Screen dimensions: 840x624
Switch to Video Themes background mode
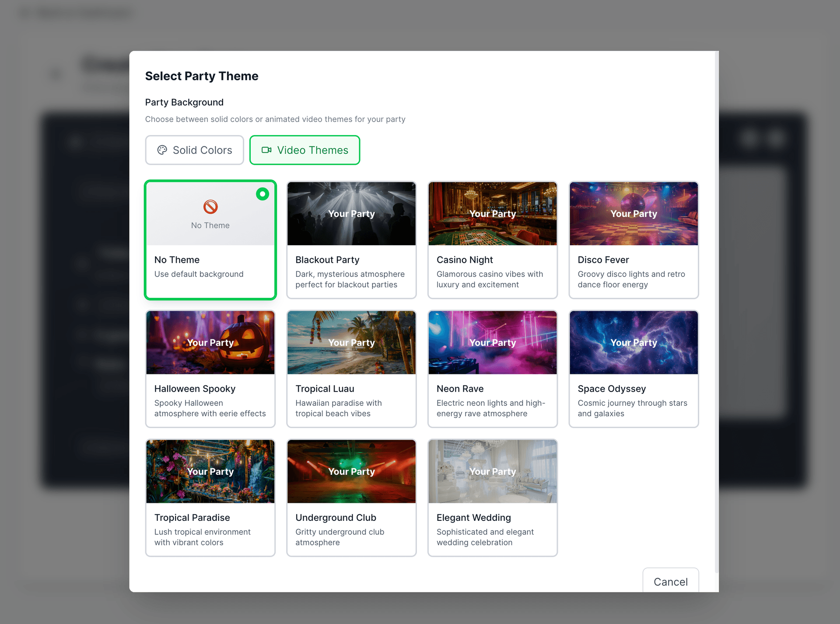pos(304,150)
